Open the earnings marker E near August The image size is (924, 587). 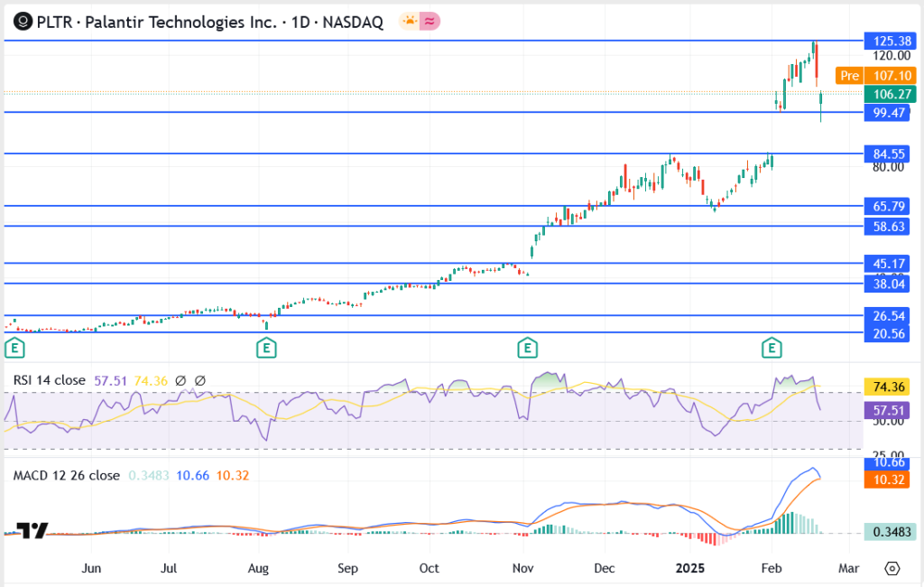pos(265,347)
